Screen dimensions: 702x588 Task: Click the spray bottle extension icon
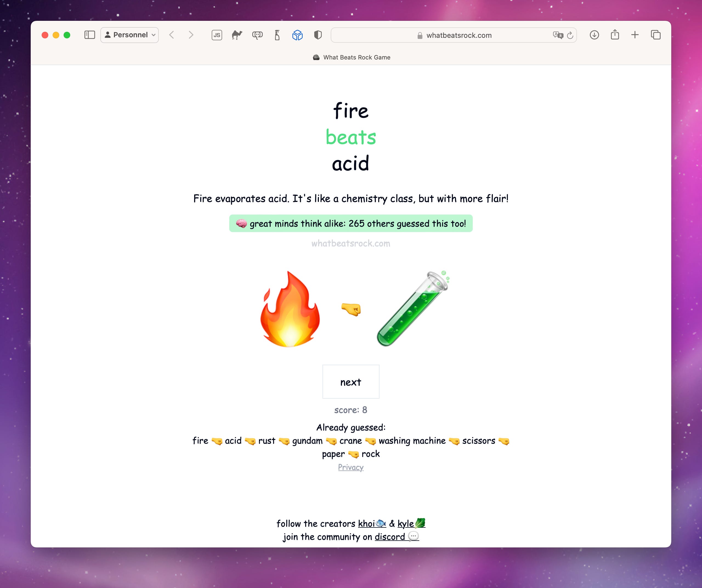click(x=277, y=35)
